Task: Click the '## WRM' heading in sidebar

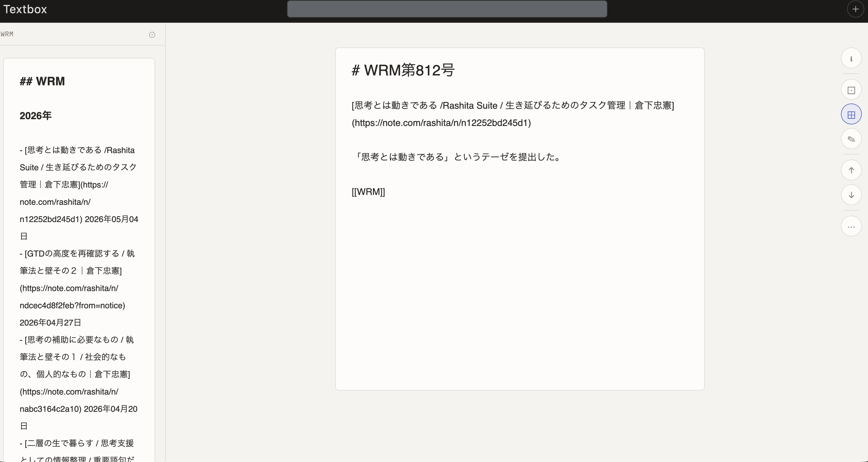Action: point(42,81)
